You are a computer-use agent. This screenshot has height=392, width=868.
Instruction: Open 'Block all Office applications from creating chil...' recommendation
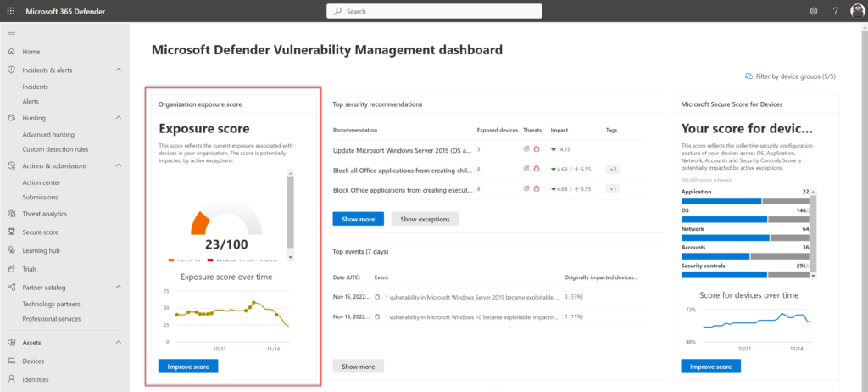403,170
